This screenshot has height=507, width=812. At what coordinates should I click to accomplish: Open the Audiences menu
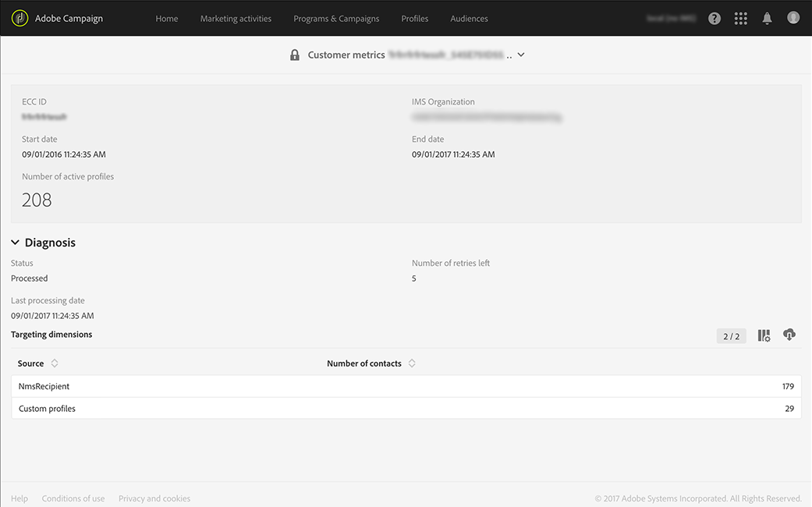click(x=469, y=19)
